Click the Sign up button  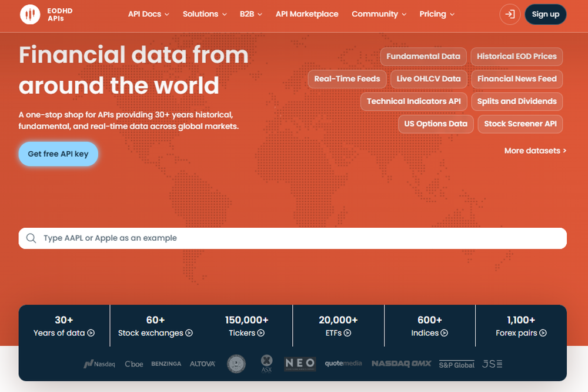(545, 14)
